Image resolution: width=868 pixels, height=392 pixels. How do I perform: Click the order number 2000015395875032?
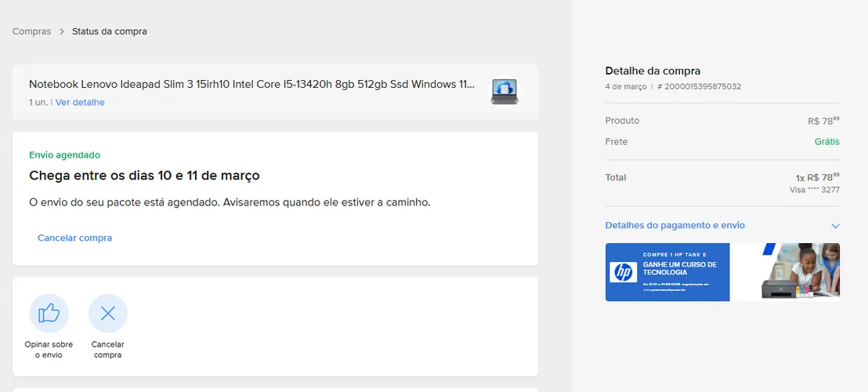tap(699, 86)
